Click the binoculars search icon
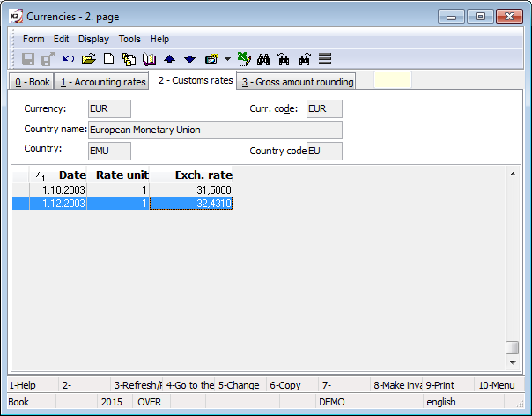 coord(263,59)
